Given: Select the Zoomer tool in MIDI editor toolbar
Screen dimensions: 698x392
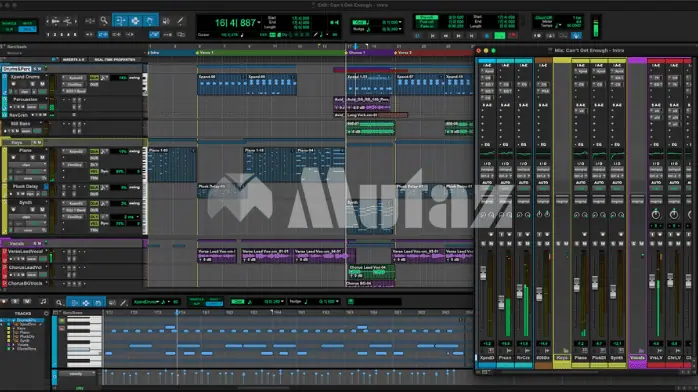Looking at the screenshot, I should coord(59,303).
